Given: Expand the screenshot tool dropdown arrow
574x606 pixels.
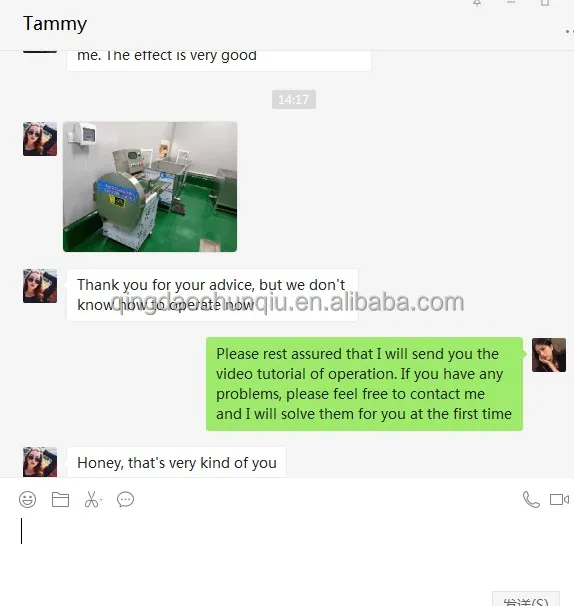Looking at the screenshot, I should [100, 500].
